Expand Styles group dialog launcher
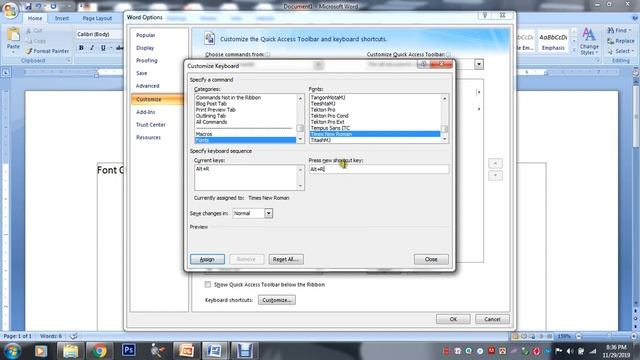The height and width of the screenshot is (360, 640). click(x=597, y=60)
